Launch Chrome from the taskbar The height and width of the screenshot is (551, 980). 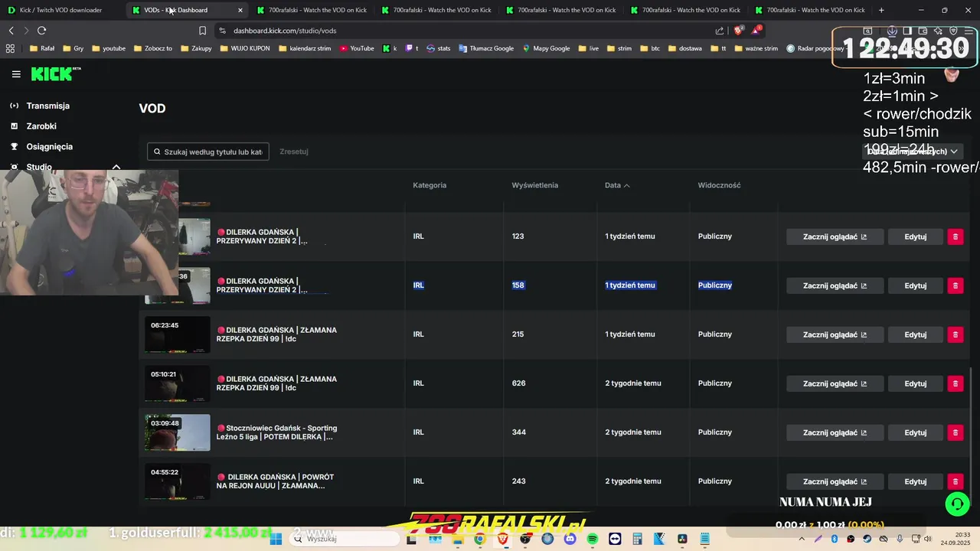(479, 539)
